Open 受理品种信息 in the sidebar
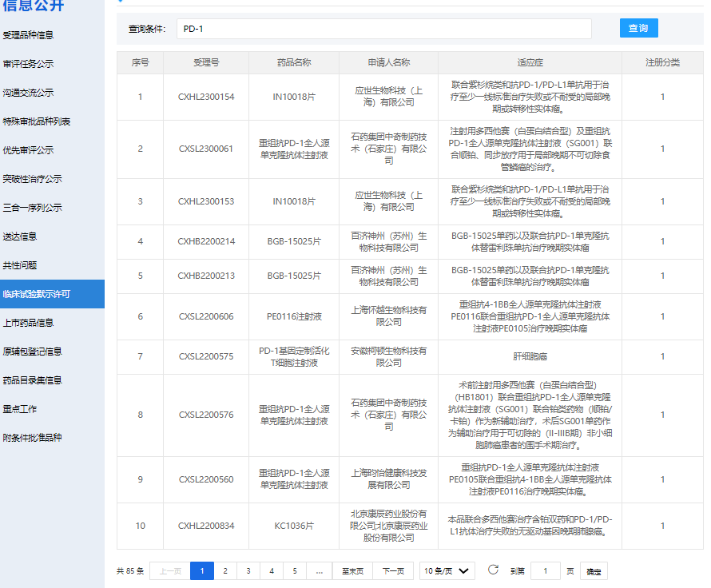The image size is (711, 588). 28,35
